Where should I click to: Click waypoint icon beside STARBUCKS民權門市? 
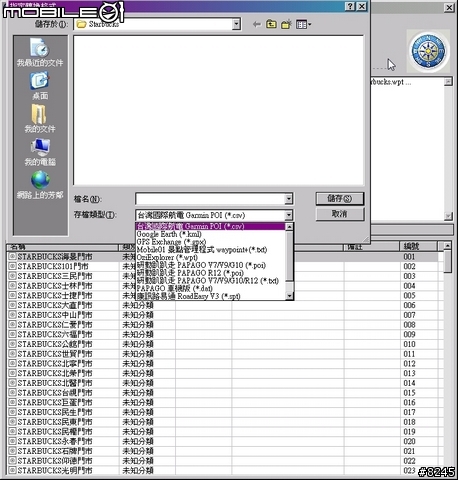click(x=12, y=431)
